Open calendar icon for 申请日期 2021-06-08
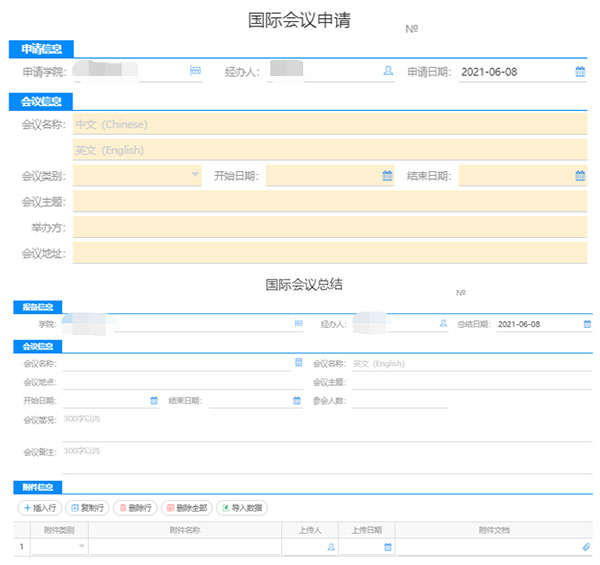600x565 pixels. point(580,72)
